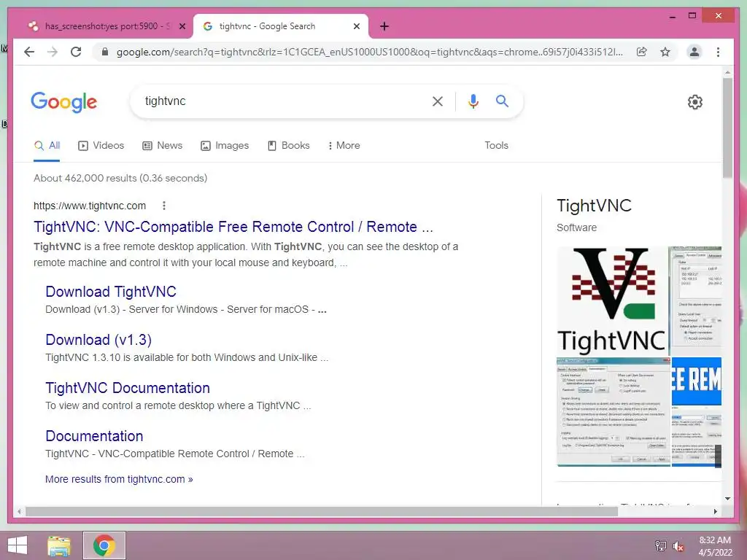Open search Tools options

496,146
